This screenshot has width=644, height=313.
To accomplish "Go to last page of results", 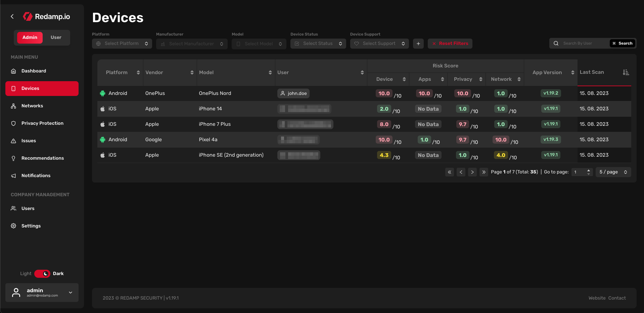I will point(484,172).
